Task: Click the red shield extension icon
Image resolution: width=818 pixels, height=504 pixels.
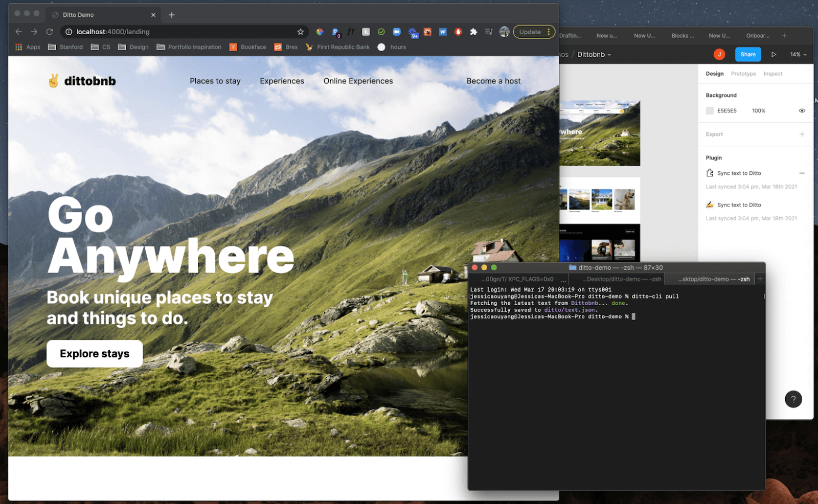Action: 458,32
